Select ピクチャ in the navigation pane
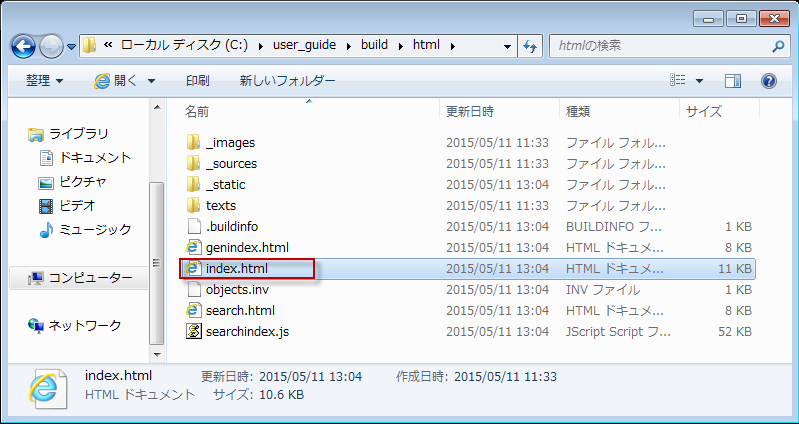799x424 pixels. coord(83,181)
